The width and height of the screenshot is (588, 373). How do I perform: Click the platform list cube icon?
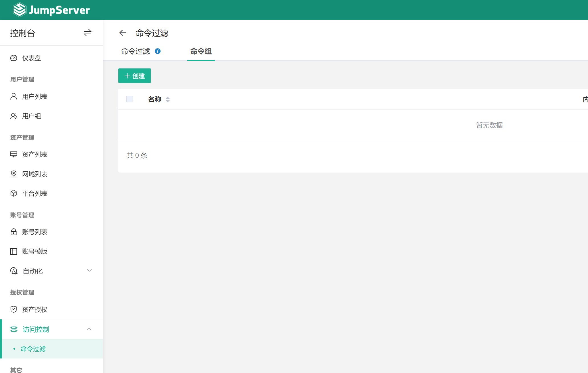coord(14,193)
